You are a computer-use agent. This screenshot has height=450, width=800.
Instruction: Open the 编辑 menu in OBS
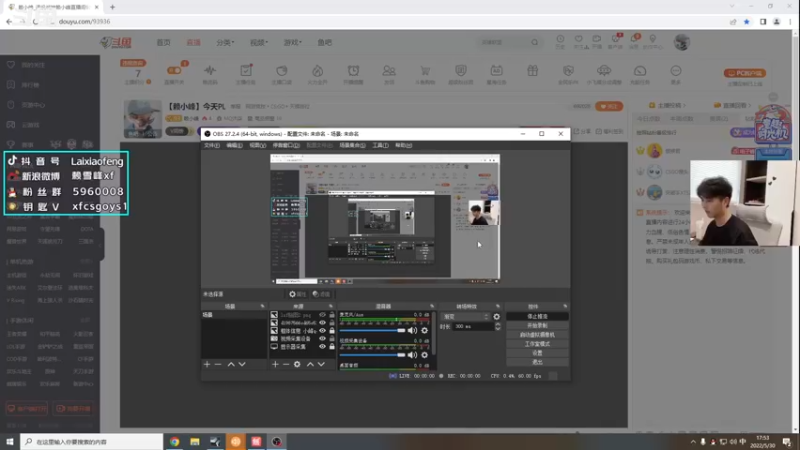click(x=234, y=145)
